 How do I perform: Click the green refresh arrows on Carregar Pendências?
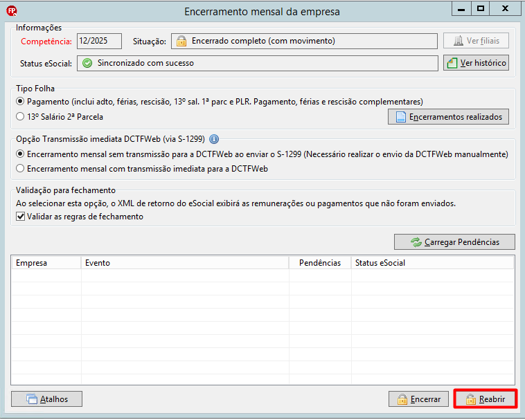416,242
